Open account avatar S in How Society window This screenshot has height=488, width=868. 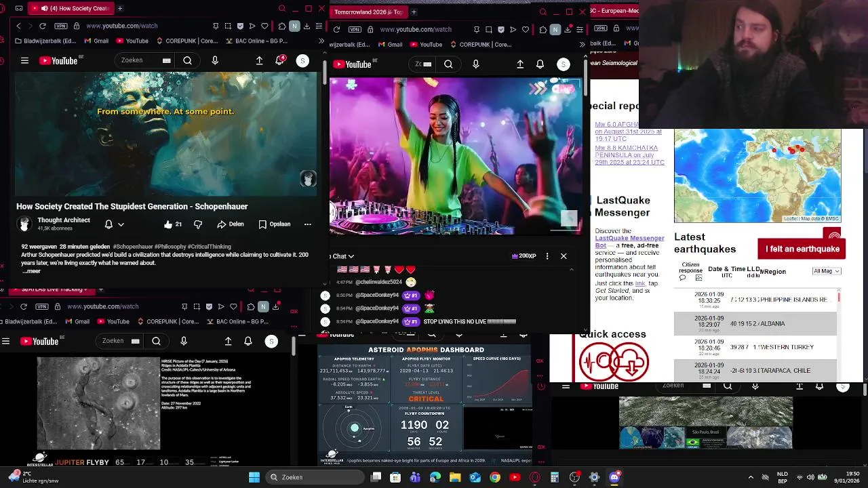click(x=302, y=60)
